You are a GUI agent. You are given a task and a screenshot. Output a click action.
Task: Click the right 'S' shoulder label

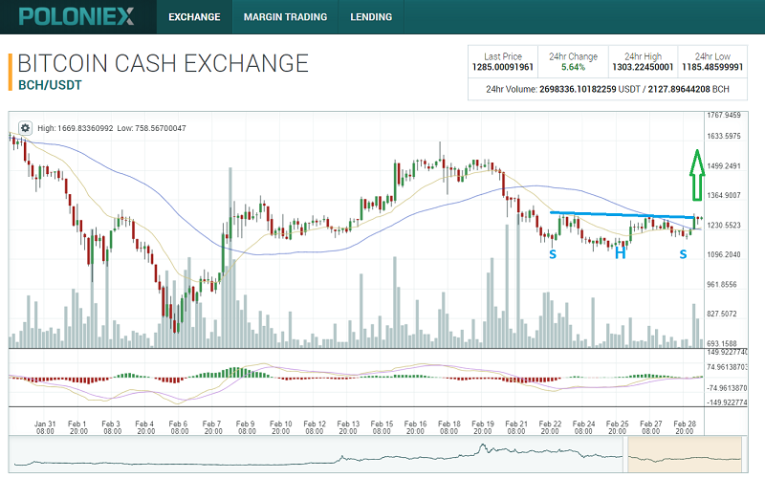683,254
